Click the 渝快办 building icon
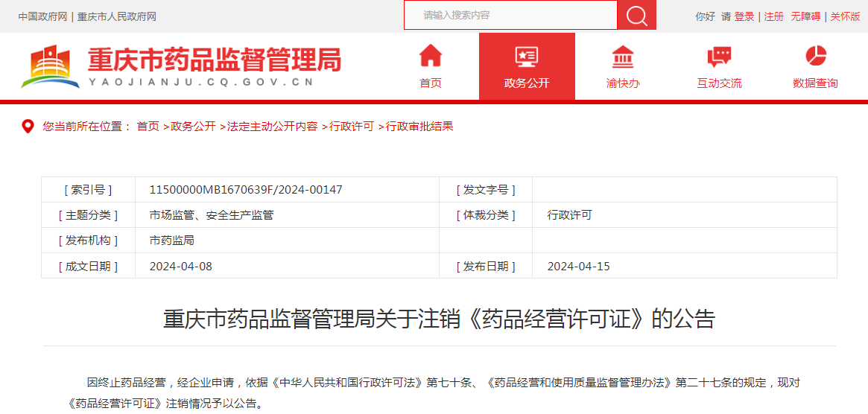868x414 pixels. pyautogui.click(x=623, y=57)
